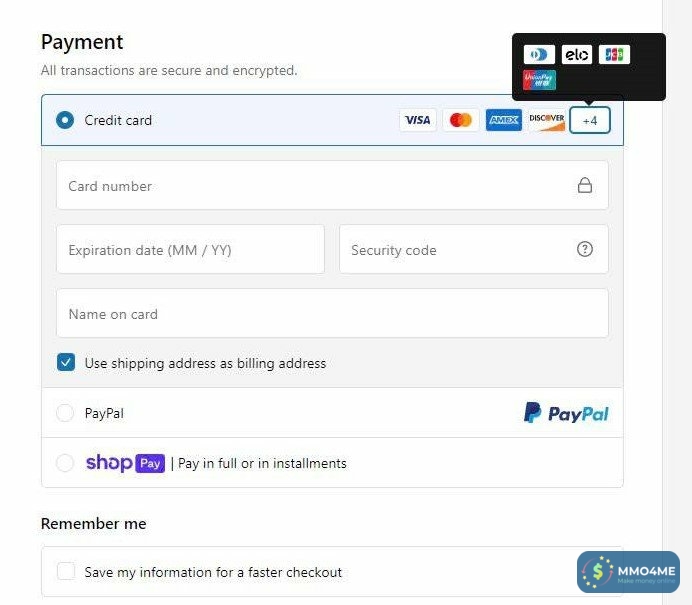
Task: Click the JCB card icon in tooltip
Action: (614, 55)
